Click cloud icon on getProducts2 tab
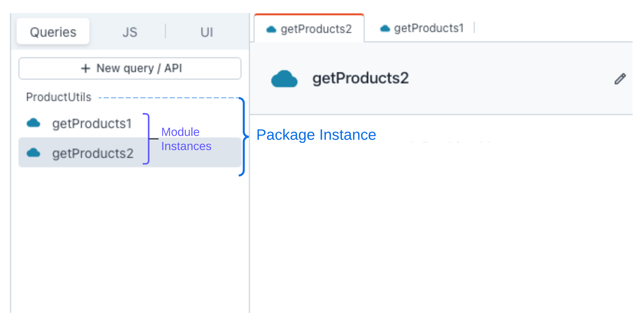This screenshot has width=644, height=322. pos(271,29)
